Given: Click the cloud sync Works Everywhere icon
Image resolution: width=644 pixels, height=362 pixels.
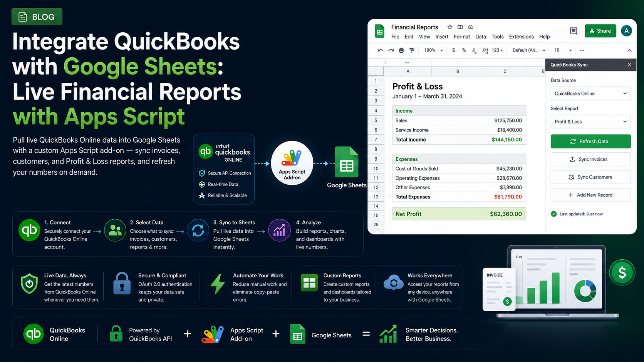Looking at the screenshot, I should 393,283.
